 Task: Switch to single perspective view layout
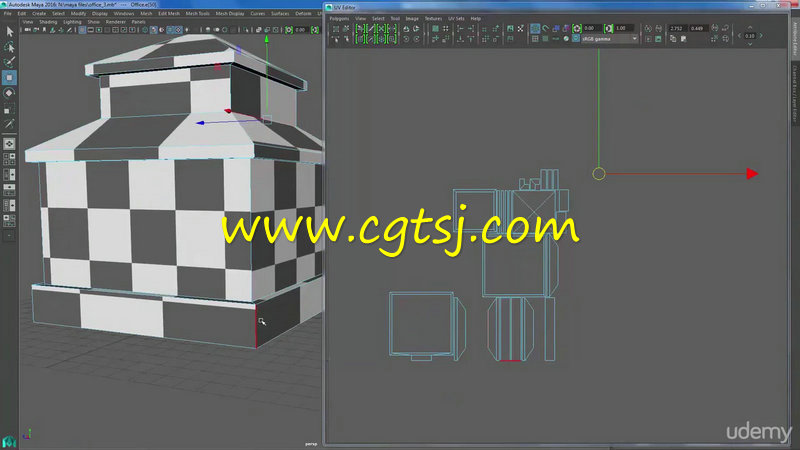(x=9, y=144)
